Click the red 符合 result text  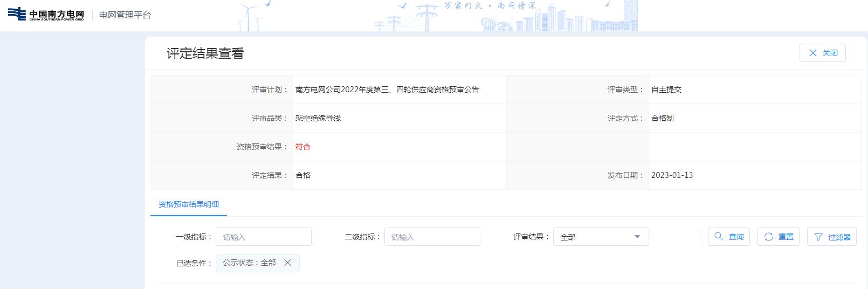pyautogui.click(x=302, y=147)
